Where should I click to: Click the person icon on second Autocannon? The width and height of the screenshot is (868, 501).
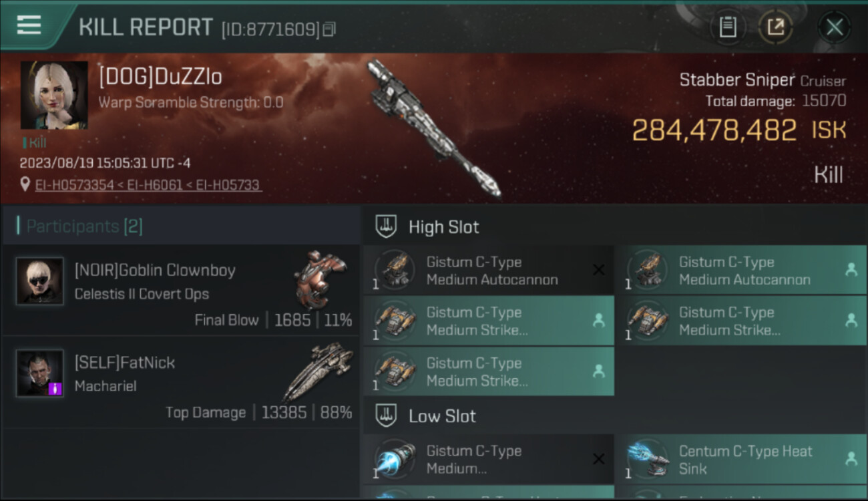click(x=851, y=269)
